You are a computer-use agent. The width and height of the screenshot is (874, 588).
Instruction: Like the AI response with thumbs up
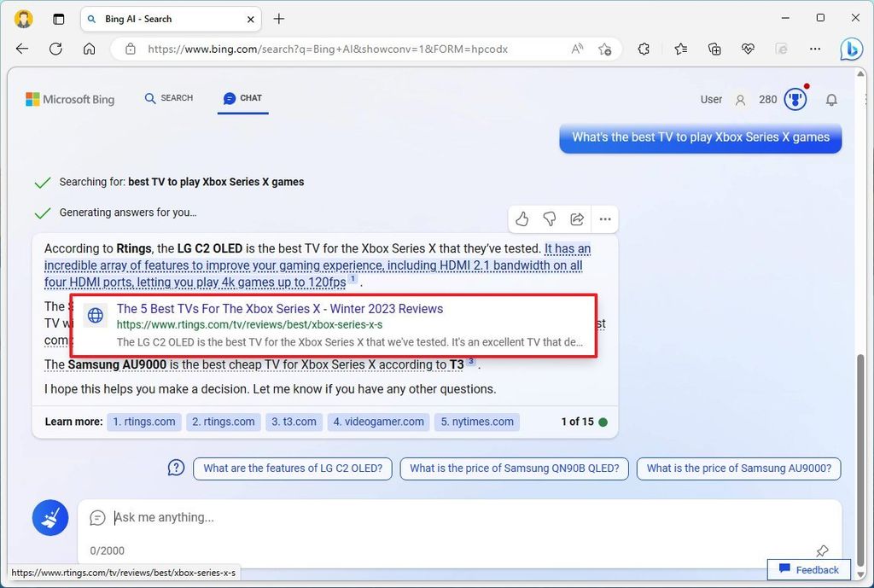click(x=521, y=219)
